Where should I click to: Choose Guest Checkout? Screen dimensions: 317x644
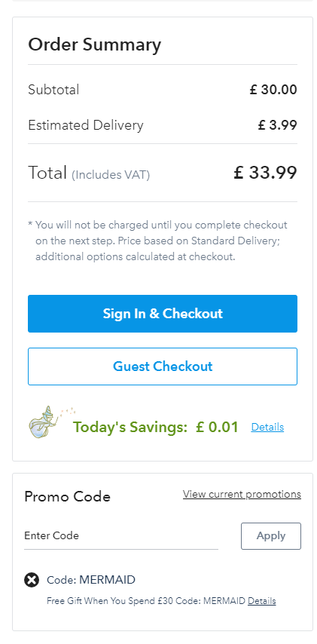(163, 366)
